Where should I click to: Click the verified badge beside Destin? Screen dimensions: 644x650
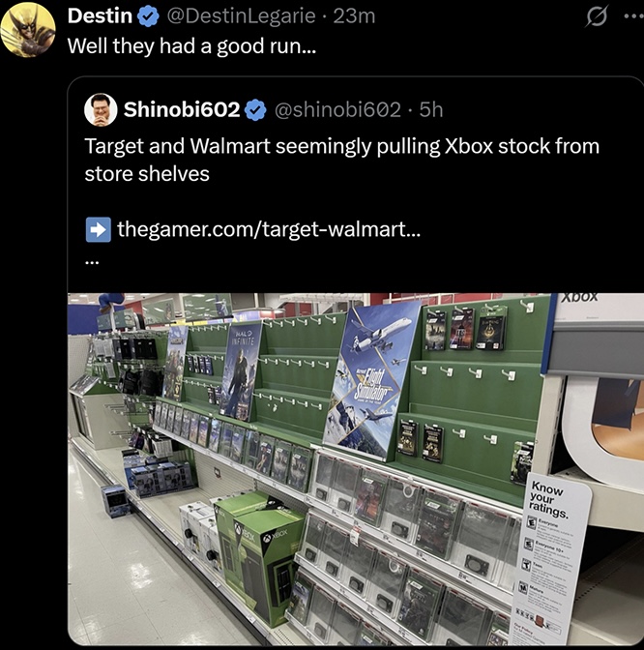[x=148, y=16]
